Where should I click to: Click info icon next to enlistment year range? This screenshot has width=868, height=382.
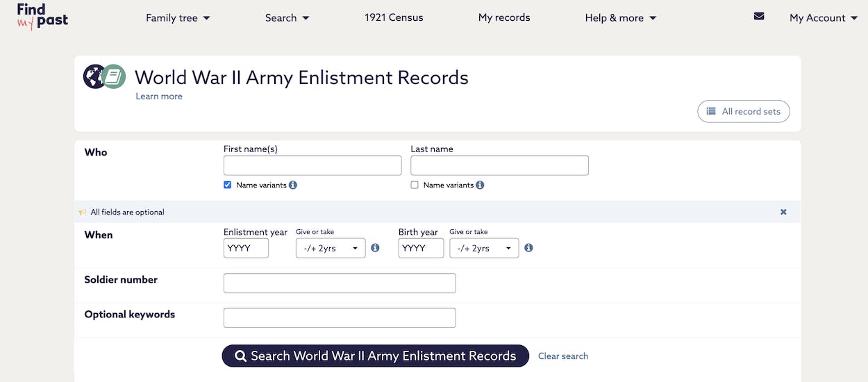375,248
